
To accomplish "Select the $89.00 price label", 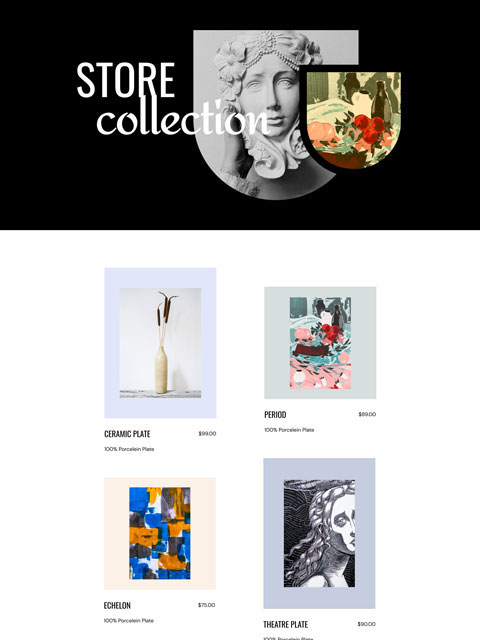I will pyautogui.click(x=367, y=414).
